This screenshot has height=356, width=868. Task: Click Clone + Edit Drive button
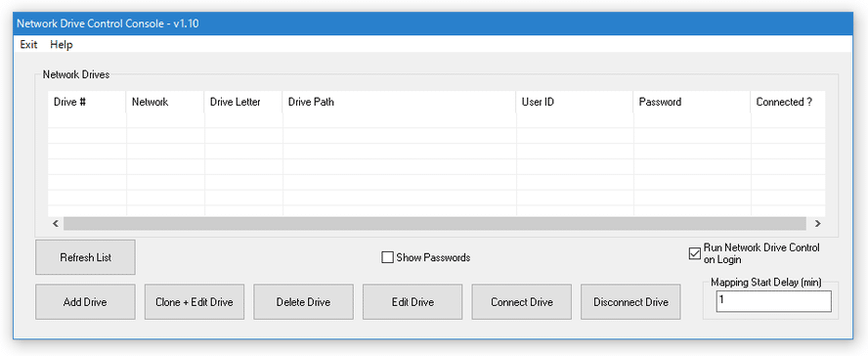[195, 302]
